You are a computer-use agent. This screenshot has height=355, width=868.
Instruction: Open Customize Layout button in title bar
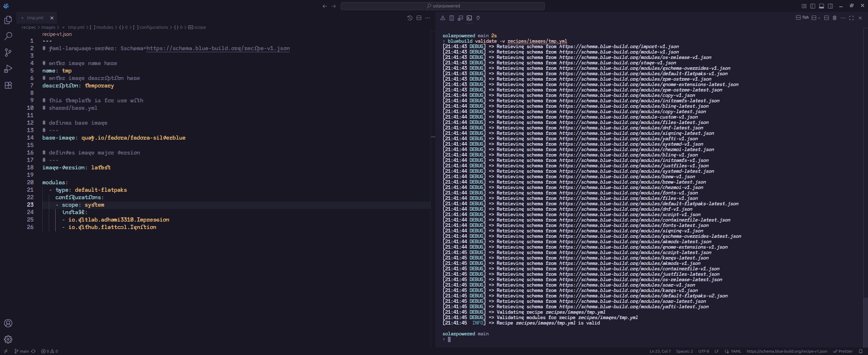[804, 6]
